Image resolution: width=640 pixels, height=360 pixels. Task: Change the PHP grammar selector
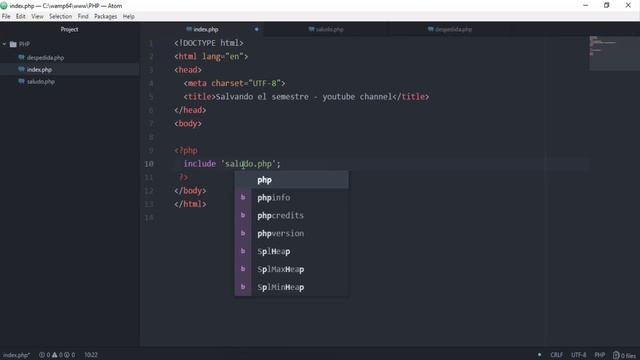[x=600, y=355]
